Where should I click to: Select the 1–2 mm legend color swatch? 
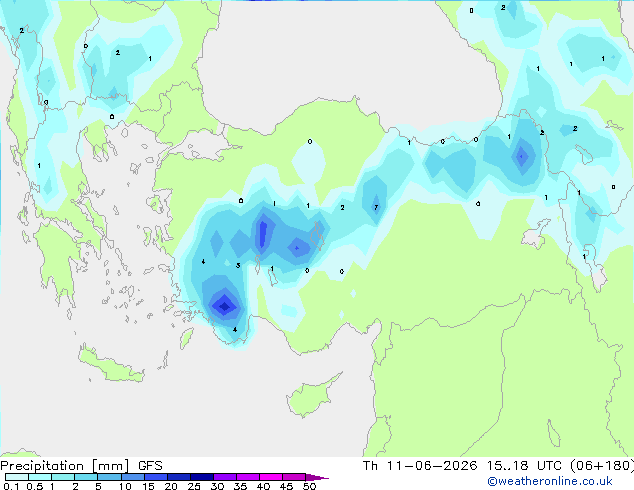tap(63, 477)
